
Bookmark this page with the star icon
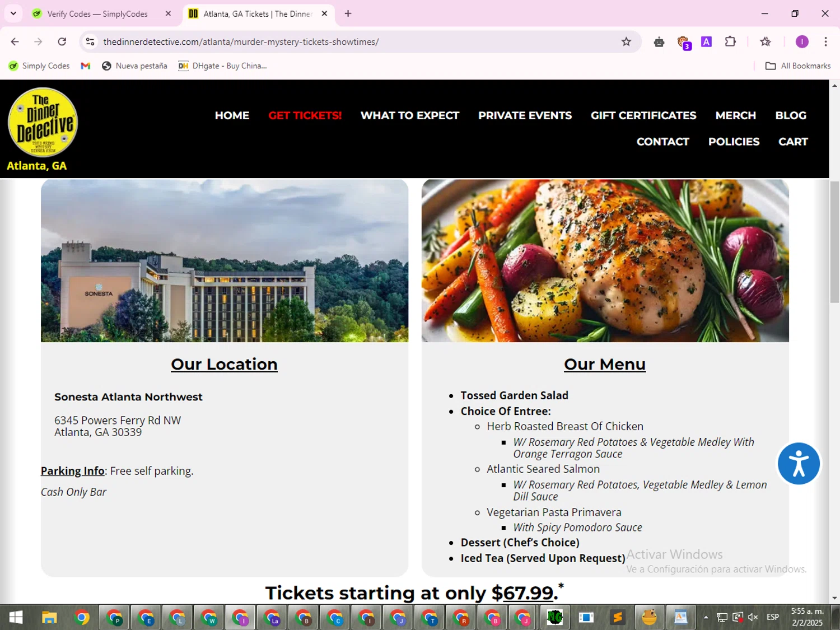[626, 41]
